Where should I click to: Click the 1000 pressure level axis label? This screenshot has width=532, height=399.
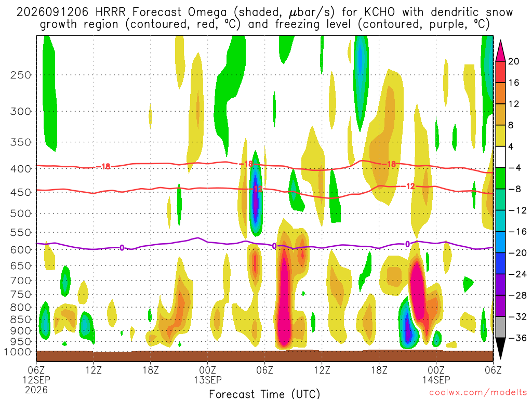pyautogui.click(x=18, y=352)
